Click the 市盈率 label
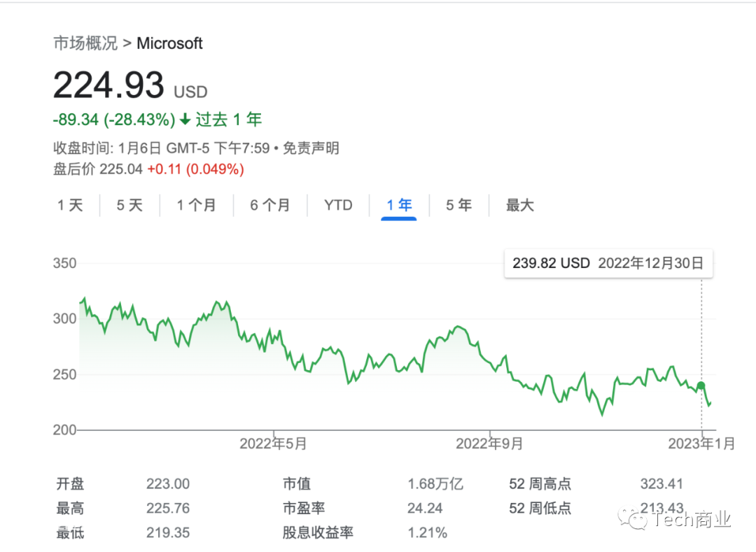Image resolution: width=756 pixels, height=552 pixels. 304,508
